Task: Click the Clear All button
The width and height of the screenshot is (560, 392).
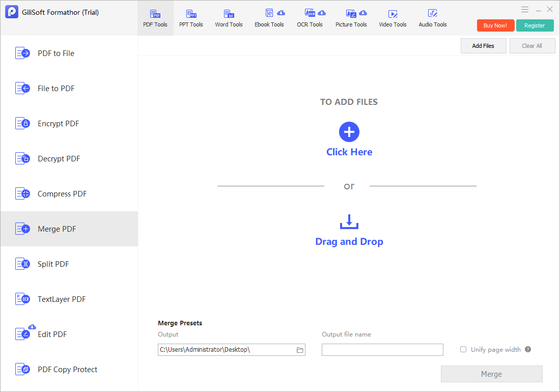Action: [532, 46]
